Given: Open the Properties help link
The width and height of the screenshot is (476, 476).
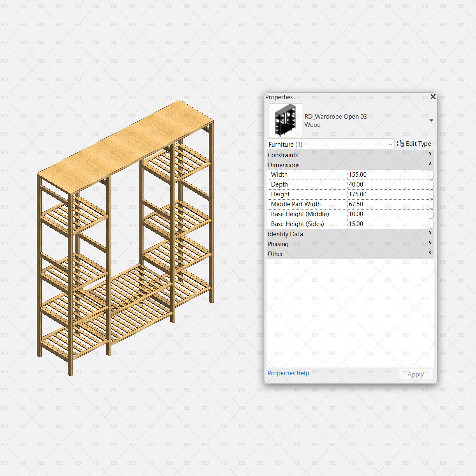Looking at the screenshot, I should (x=288, y=373).
